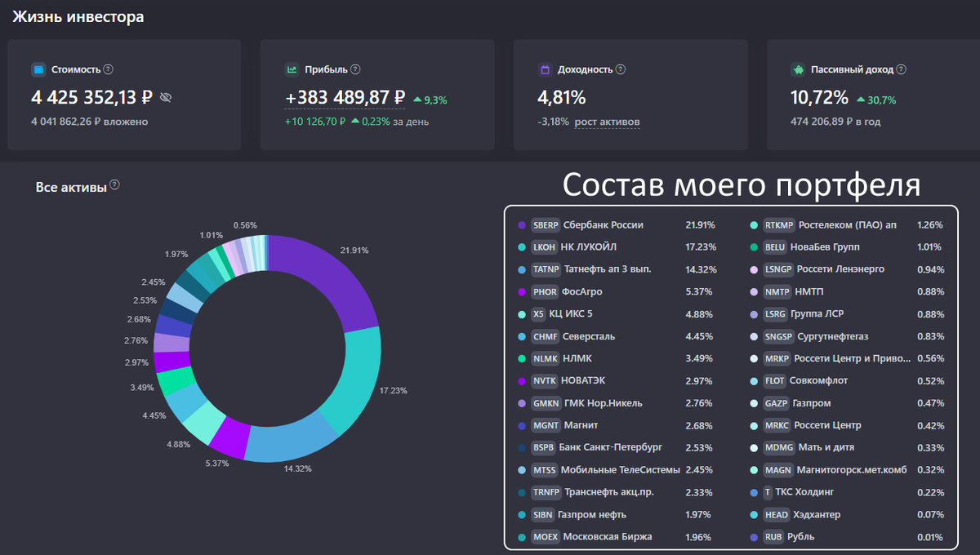Select the Рубль legend row
980x555 pixels.
coord(848,537)
